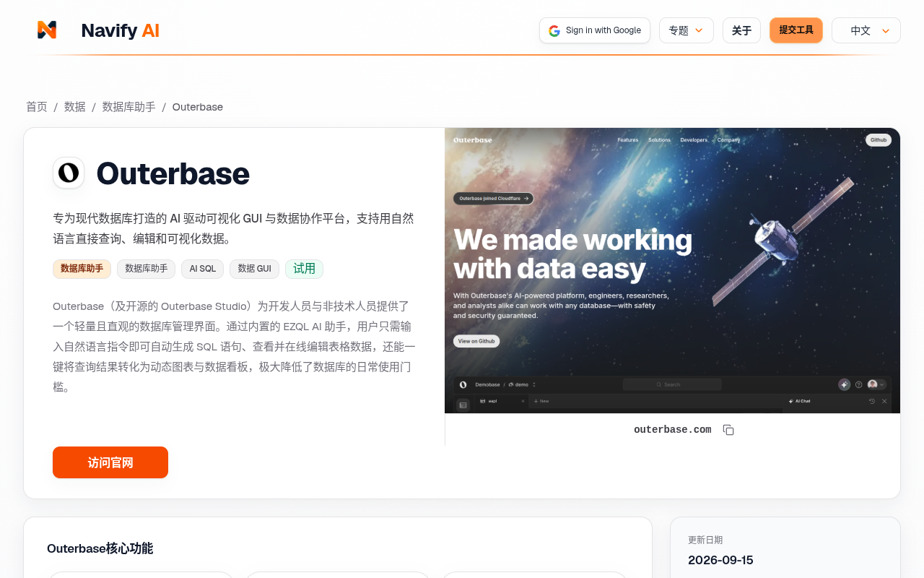Screen dimensions: 924x578
Task: Select the 数据 GUI tag
Action: [254, 269]
